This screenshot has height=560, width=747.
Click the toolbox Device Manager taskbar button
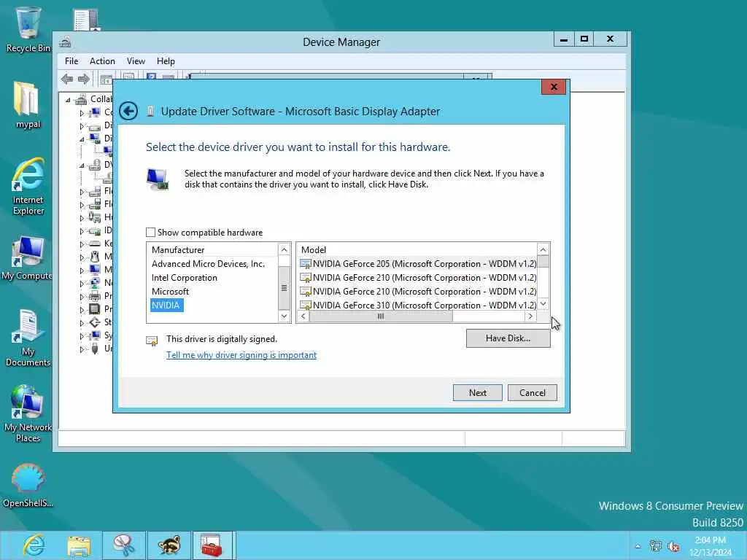point(212,545)
